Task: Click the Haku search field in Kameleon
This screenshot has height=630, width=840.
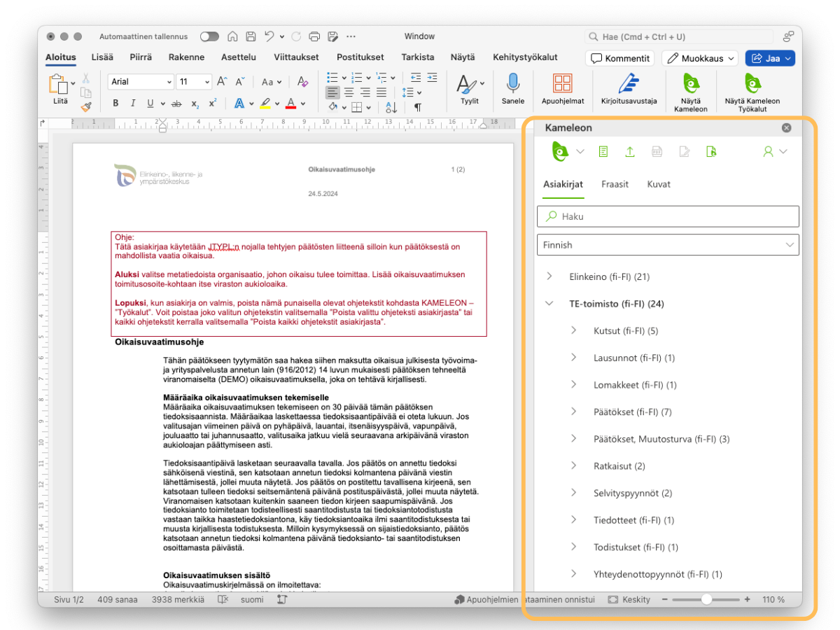Action: click(x=668, y=216)
